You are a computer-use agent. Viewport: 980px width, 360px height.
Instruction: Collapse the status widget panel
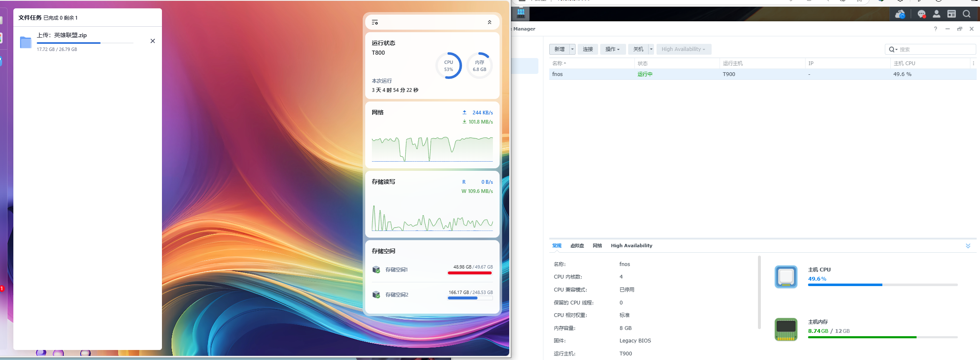[490, 22]
